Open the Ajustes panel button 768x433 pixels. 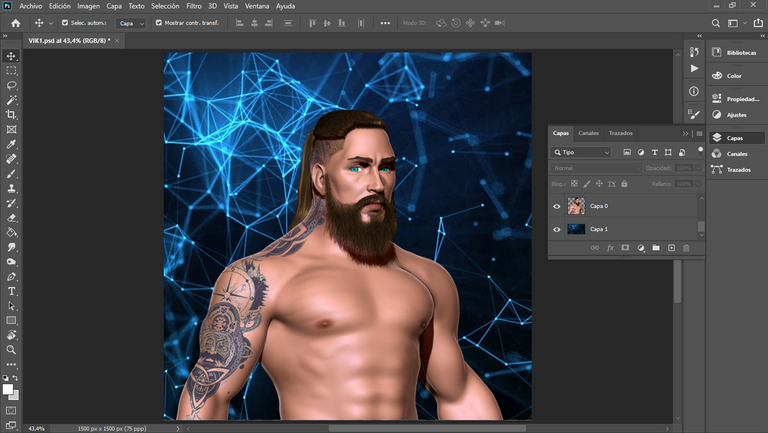click(735, 115)
